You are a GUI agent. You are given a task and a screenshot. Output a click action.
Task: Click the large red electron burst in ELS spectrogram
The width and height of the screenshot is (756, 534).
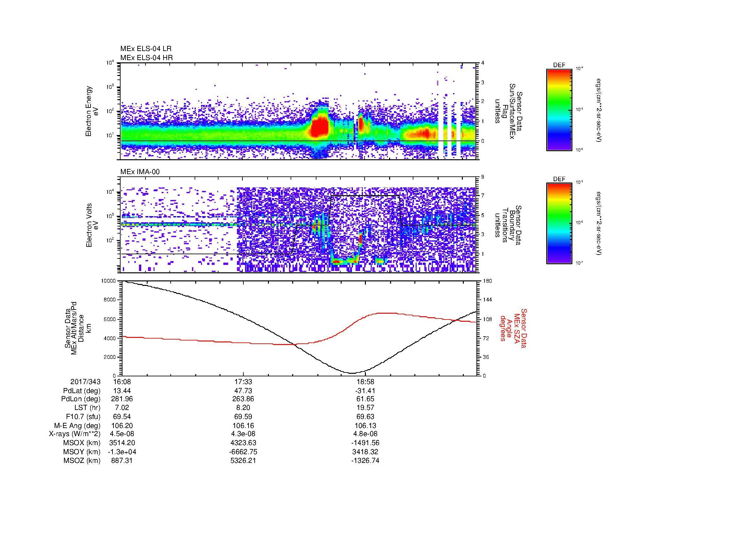(x=319, y=128)
